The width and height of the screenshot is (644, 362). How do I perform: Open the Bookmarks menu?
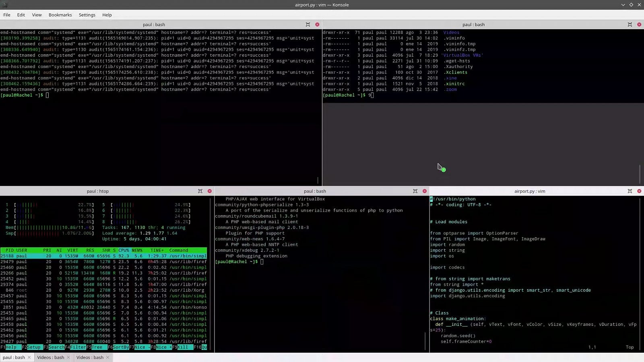[60, 15]
